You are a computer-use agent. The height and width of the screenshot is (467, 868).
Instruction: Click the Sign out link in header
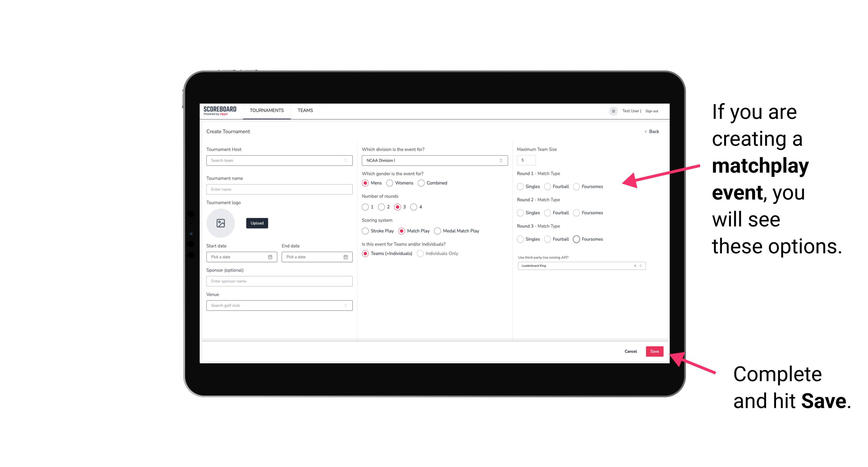click(x=651, y=110)
